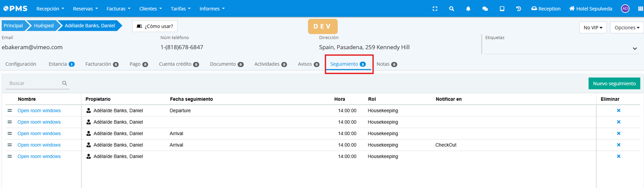Image resolution: width=644 pixels, height=188 pixels.
Task: Switch to the Notas tab
Action: coord(386,64)
